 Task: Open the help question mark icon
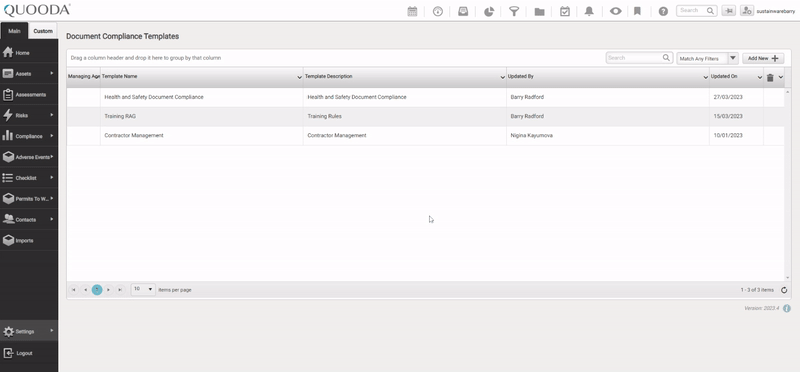tap(663, 11)
